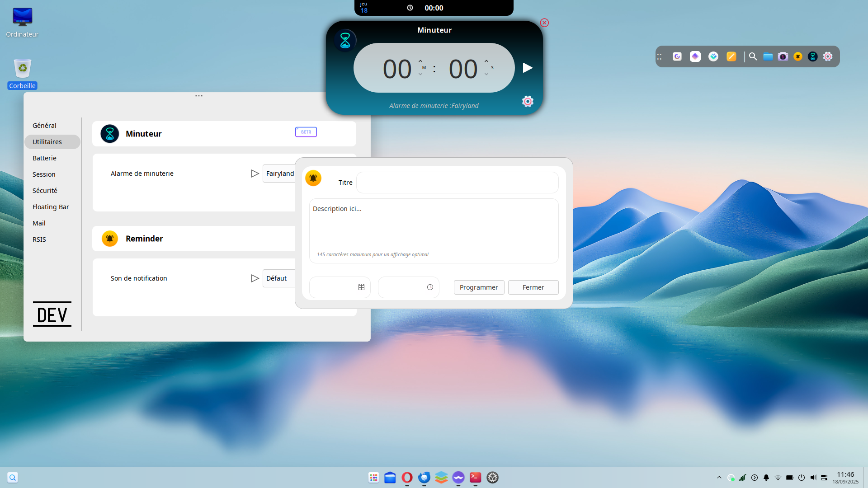Click the download arrow app in floating bar
This screenshot has width=868, height=488.
tap(713, 56)
